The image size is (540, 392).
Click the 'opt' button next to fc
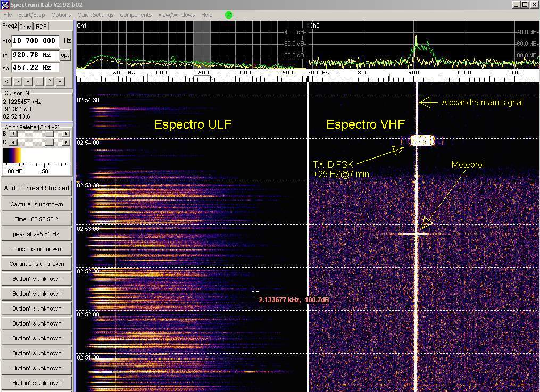tap(65, 55)
